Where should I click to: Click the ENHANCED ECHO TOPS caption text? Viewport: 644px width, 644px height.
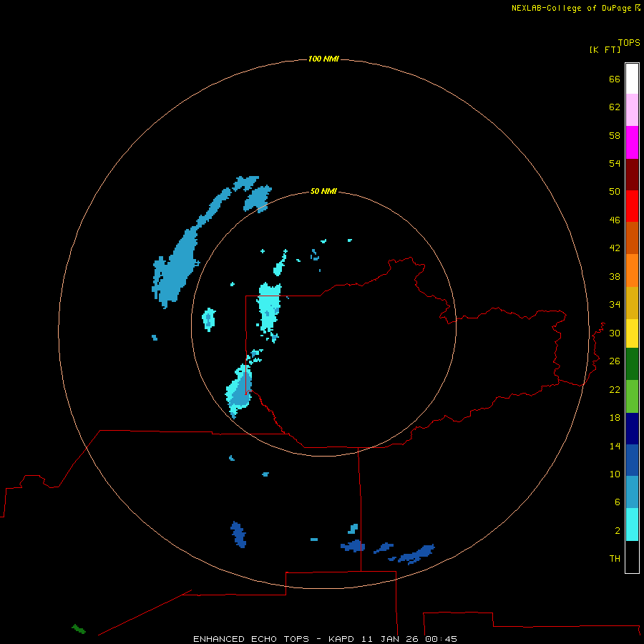pos(251,639)
